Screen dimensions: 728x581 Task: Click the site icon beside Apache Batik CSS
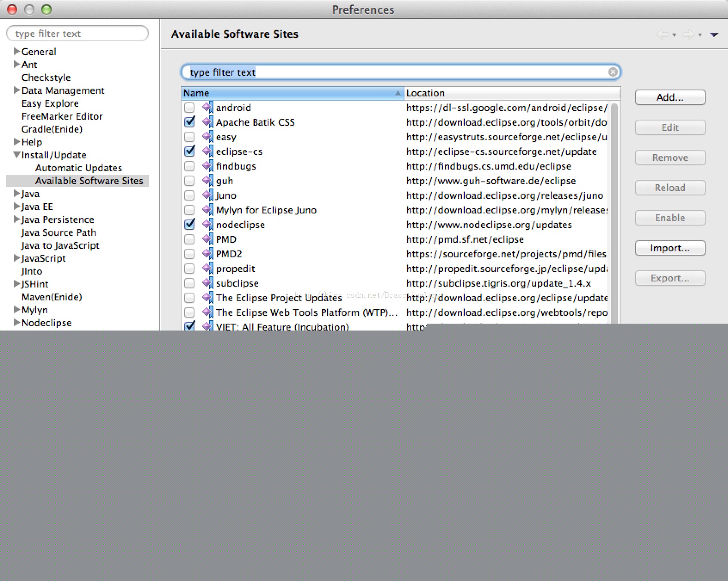[x=208, y=122]
